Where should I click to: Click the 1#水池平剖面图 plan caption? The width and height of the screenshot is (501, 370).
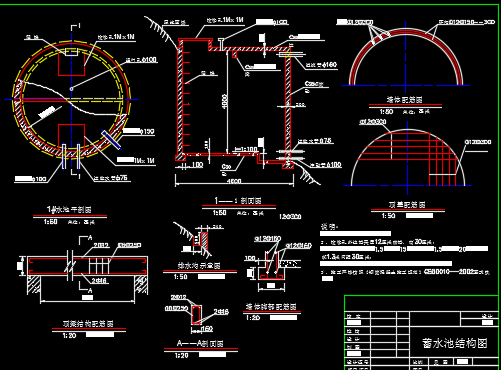tap(69, 210)
